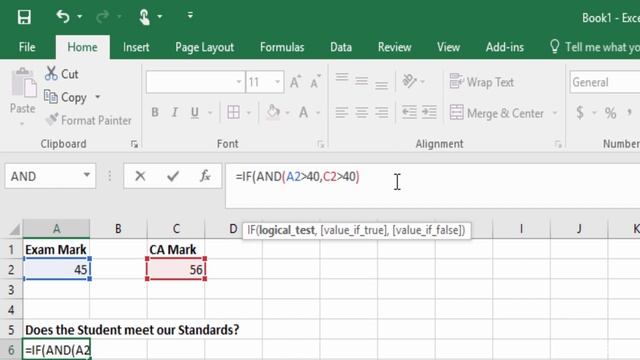Click the Save icon in the quick access toolbar
Image resolution: width=640 pixels, height=360 pixels.
24,17
